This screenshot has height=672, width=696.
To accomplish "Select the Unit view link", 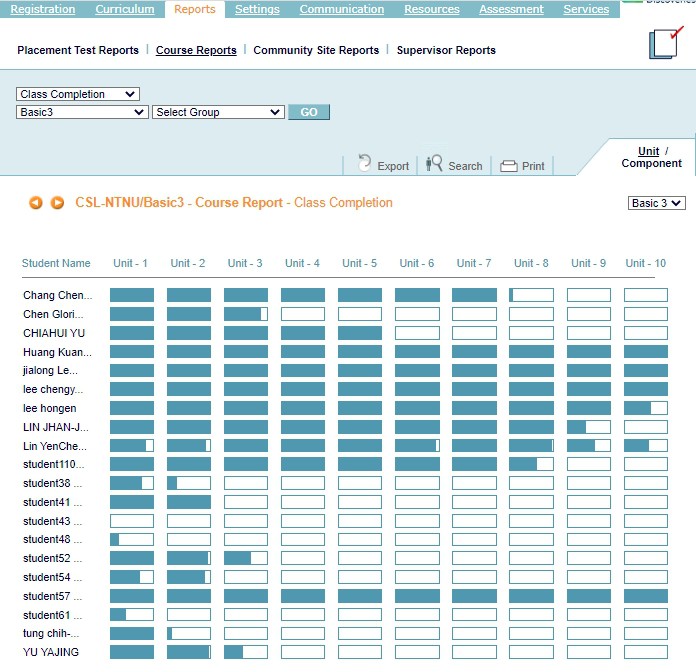I will tap(648, 152).
